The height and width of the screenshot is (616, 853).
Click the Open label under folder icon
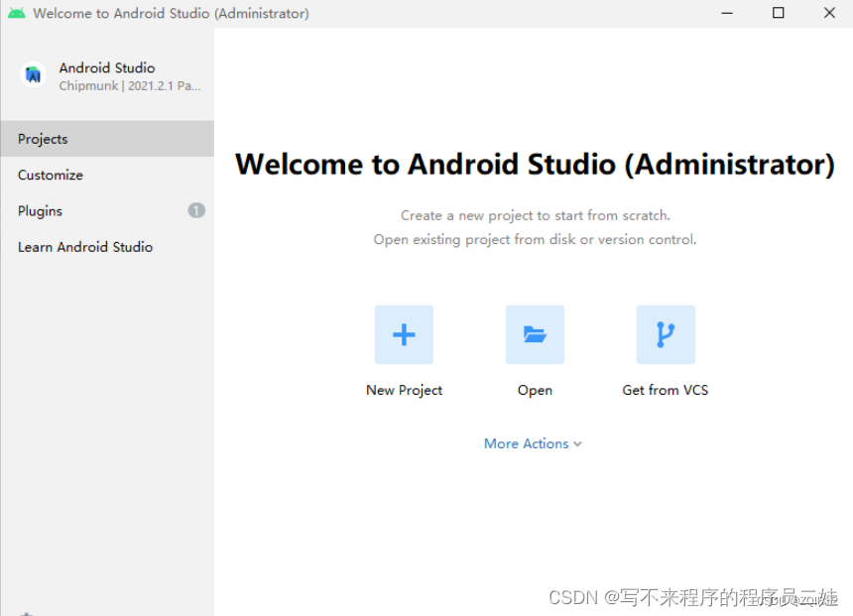[x=535, y=390]
